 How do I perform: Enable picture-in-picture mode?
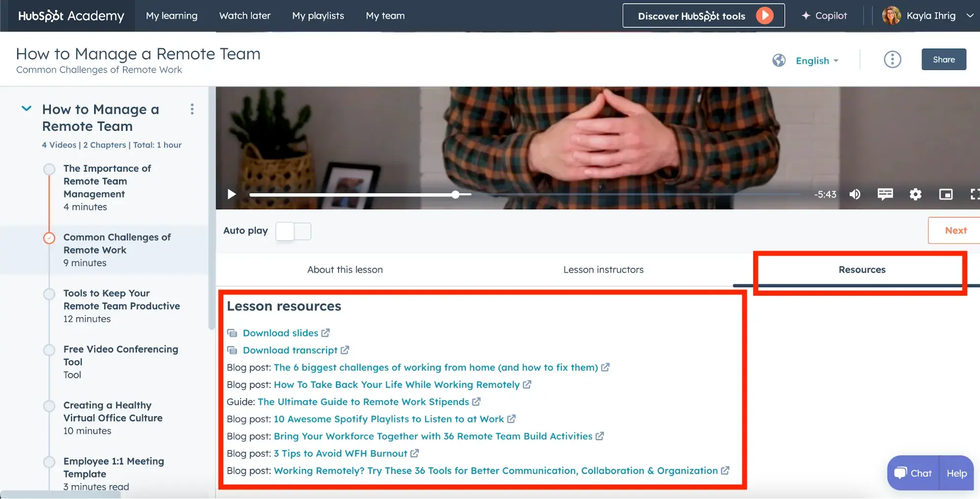[x=946, y=194]
